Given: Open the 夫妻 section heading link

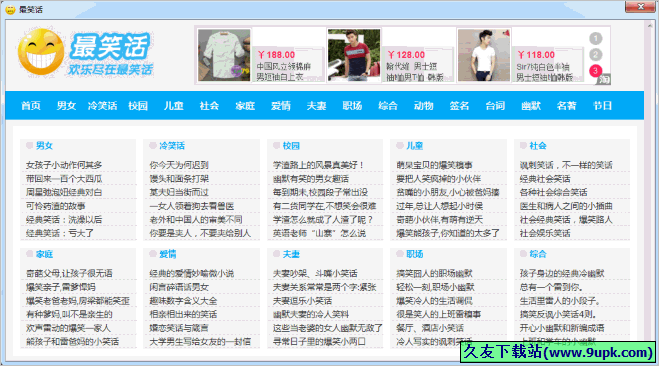Looking at the screenshot, I should click(291, 254).
